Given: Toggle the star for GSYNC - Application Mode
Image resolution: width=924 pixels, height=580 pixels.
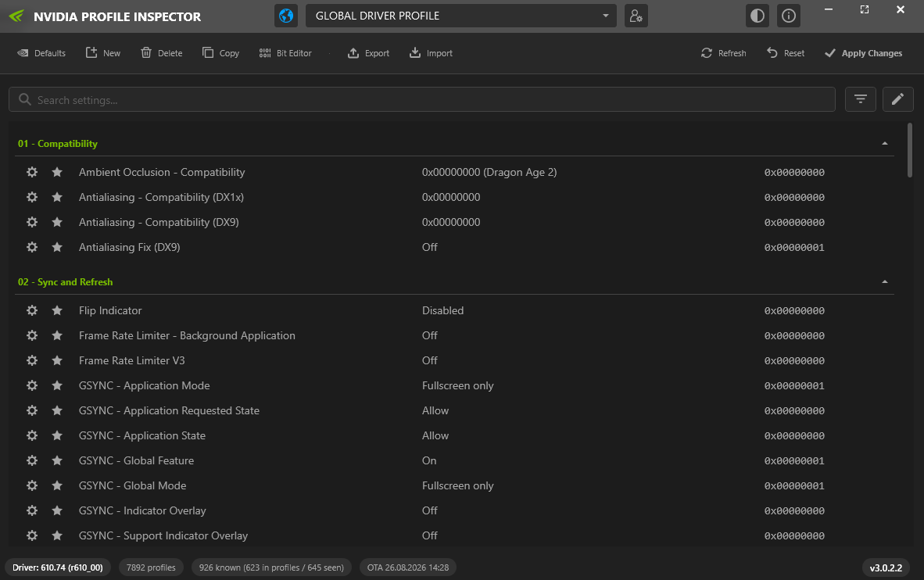Looking at the screenshot, I should (x=57, y=385).
